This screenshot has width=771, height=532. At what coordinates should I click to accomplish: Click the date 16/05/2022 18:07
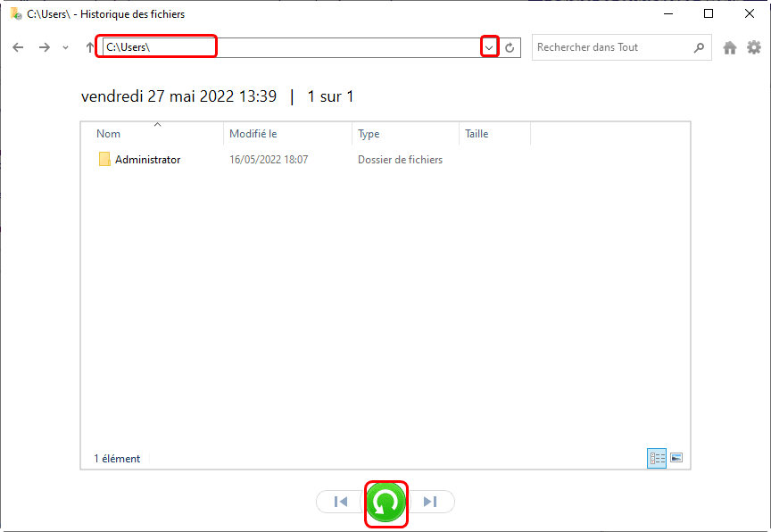click(269, 160)
